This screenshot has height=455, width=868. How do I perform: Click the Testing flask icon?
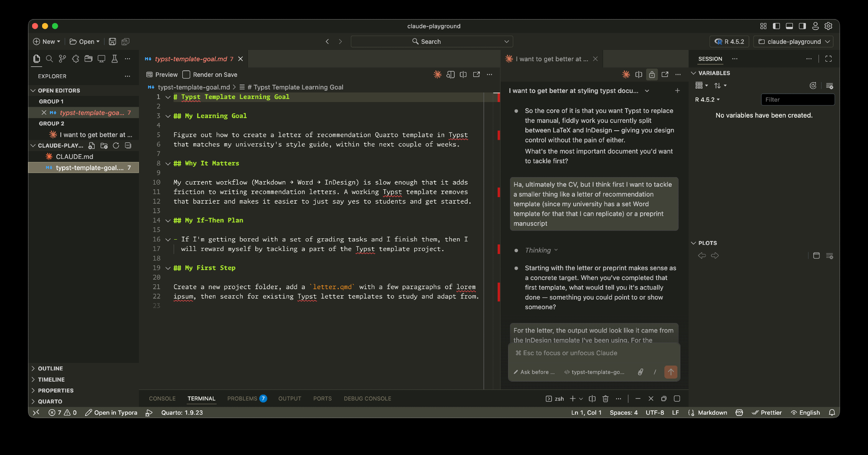click(x=115, y=59)
